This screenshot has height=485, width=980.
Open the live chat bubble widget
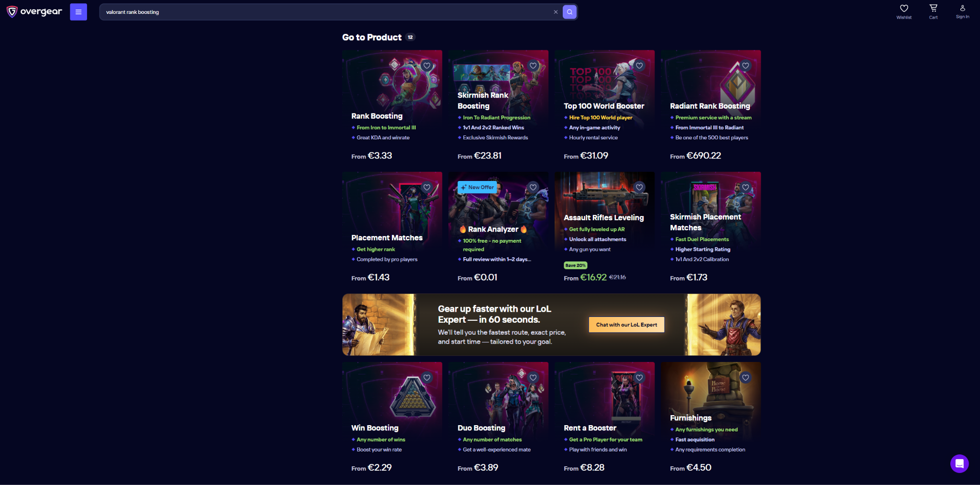959,463
